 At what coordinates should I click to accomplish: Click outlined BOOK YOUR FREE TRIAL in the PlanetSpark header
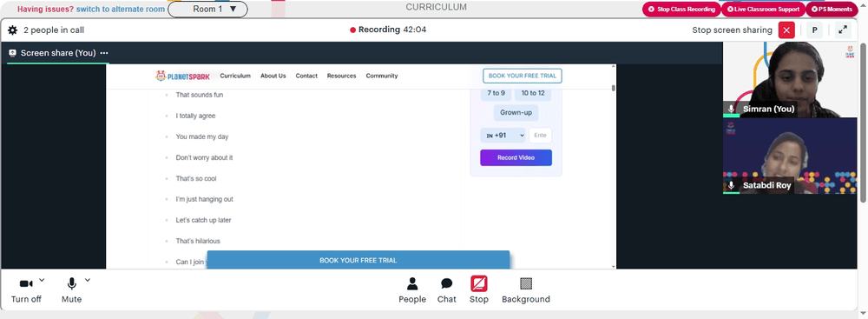tap(522, 76)
